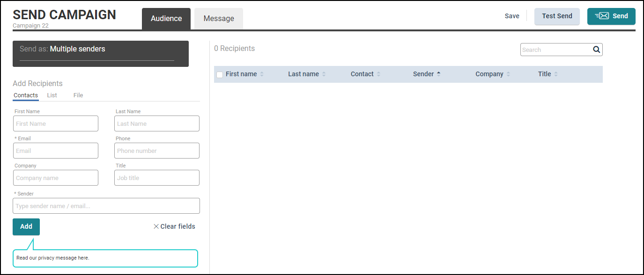
Task: Focus the Email input field
Action: pos(56,151)
